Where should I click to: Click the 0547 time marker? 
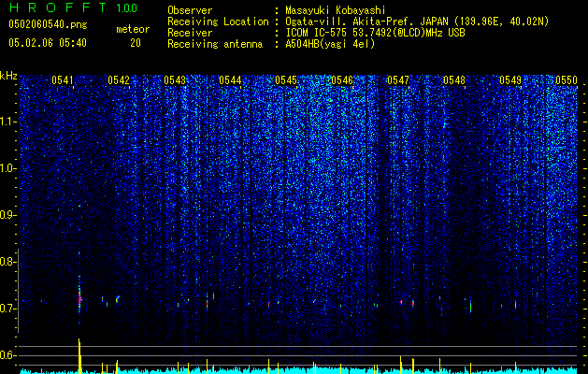[398, 80]
